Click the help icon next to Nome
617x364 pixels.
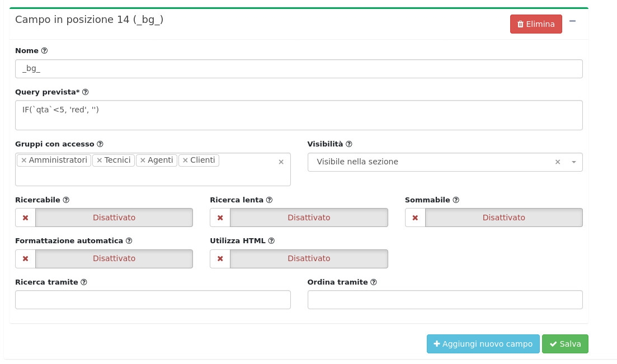tap(45, 51)
